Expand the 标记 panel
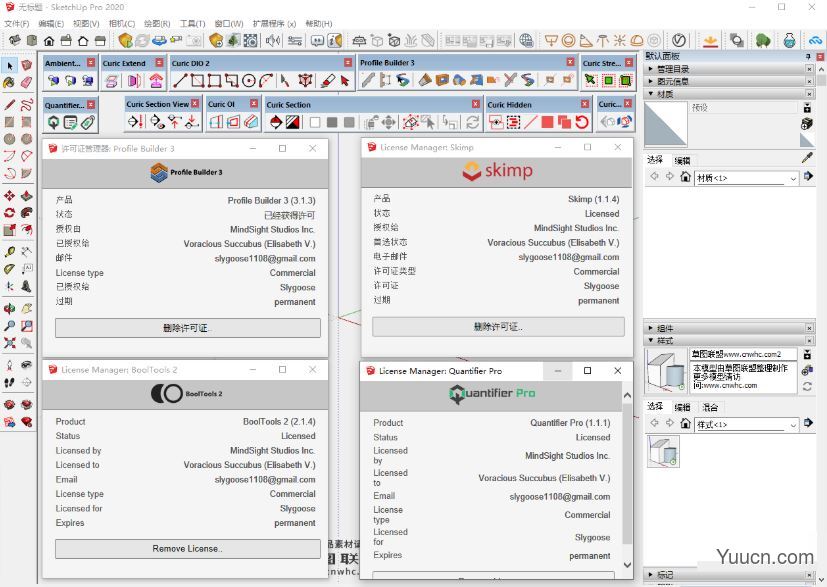The height and width of the screenshot is (587, 827). (730, 574)
